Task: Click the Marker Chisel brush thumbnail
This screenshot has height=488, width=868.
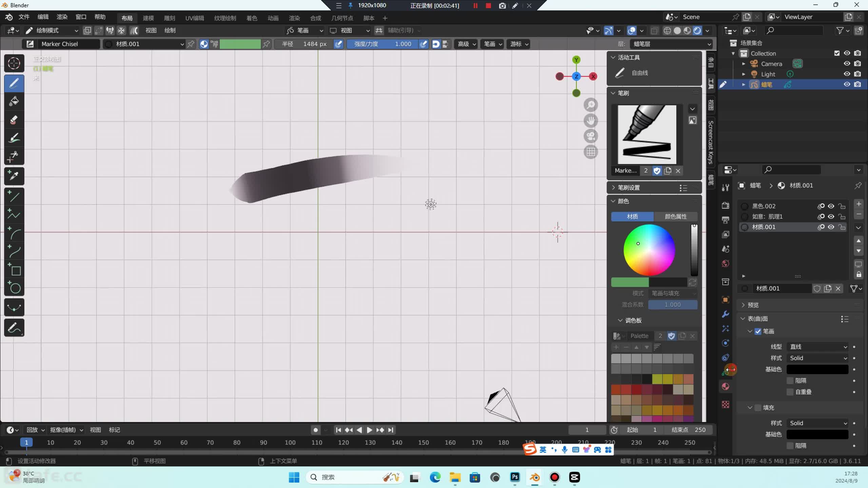Action: point(647,135)
